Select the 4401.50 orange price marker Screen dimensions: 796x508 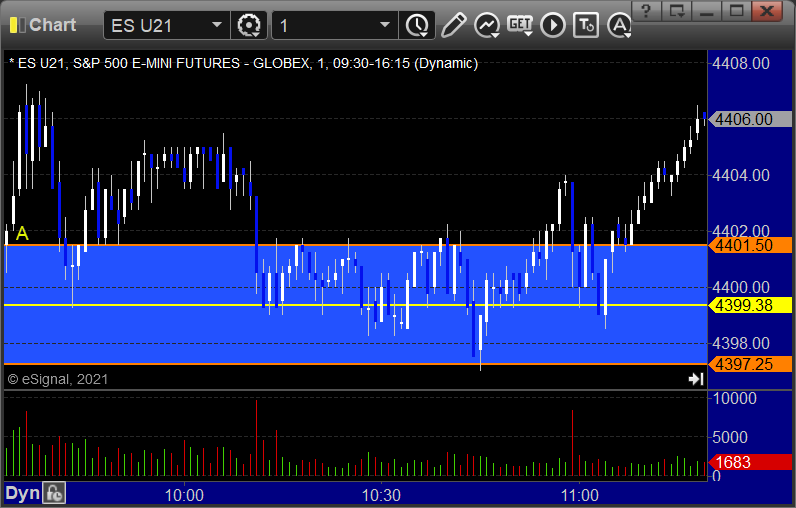[x=750, y=245]
